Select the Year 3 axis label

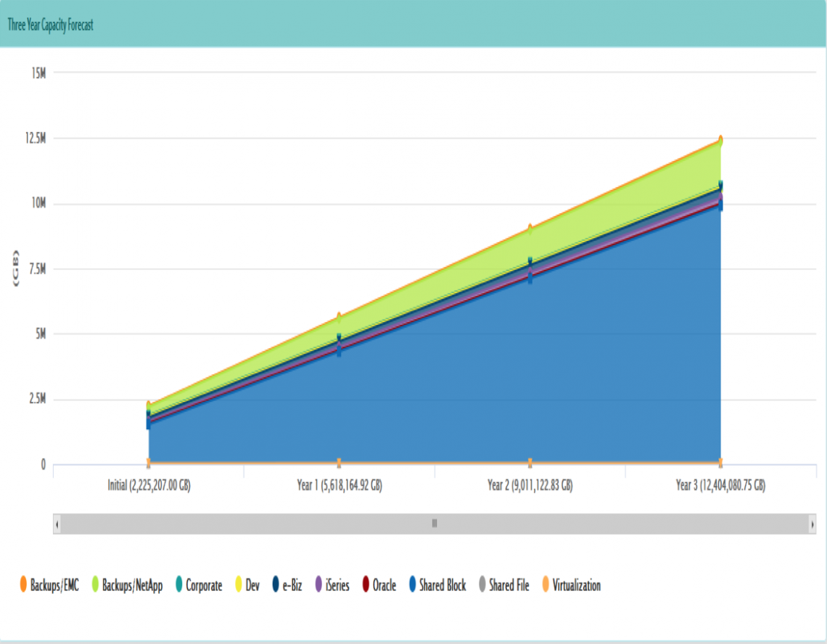pos(720,486)
